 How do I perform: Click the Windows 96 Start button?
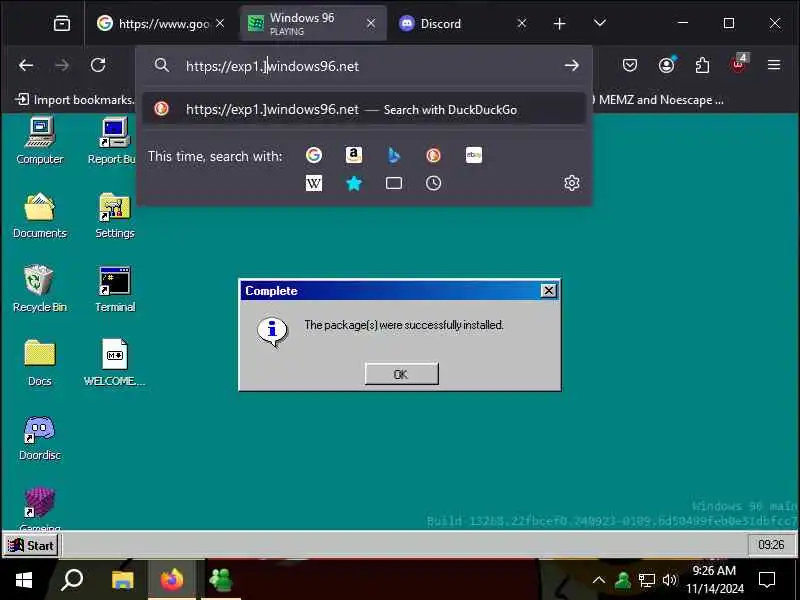coord(32,545)
